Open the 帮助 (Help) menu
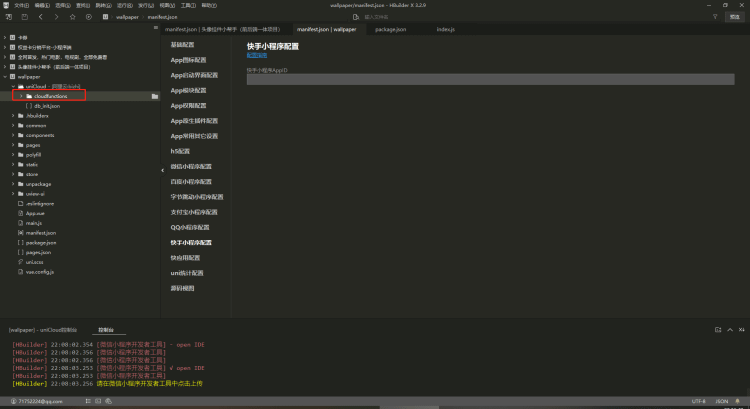Viewport: 750px width, 409px height. click(209, 5)
